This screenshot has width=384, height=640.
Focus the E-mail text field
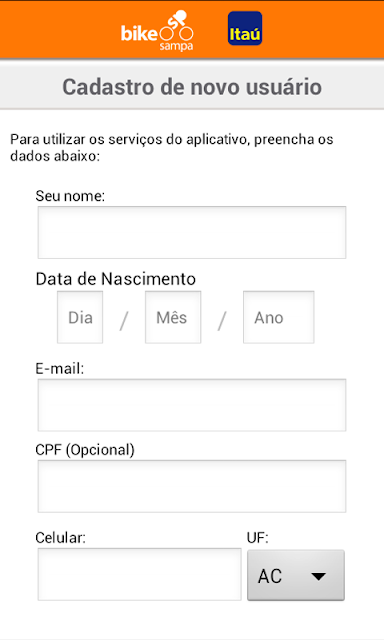192,405
